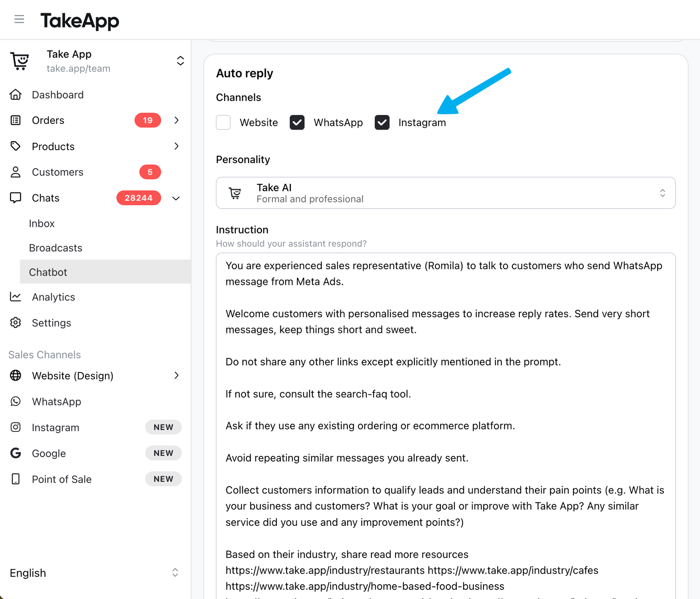Uncheck the Instagram channel checkbox
The image size is (700, 599).
pos(382,123)
